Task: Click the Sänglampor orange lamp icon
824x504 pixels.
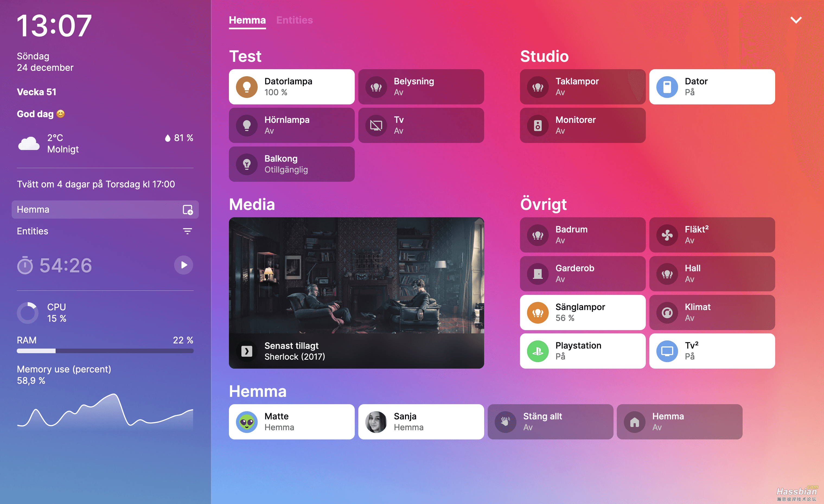Action: [538, 313]
